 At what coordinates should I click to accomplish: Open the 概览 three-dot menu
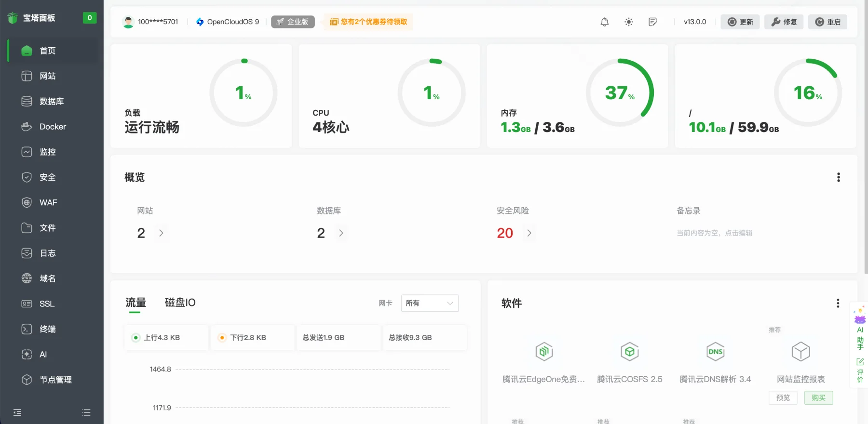click(839, 177)
